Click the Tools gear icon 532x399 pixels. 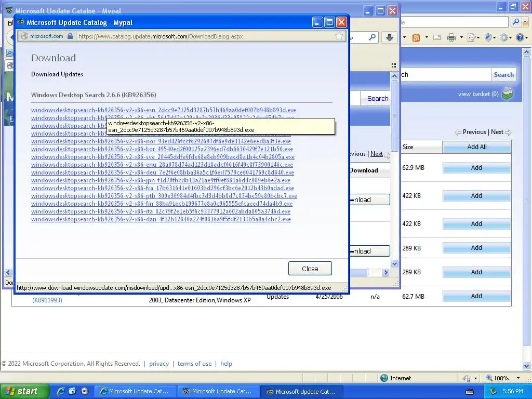pyautogui.click(x=504, y=37)
